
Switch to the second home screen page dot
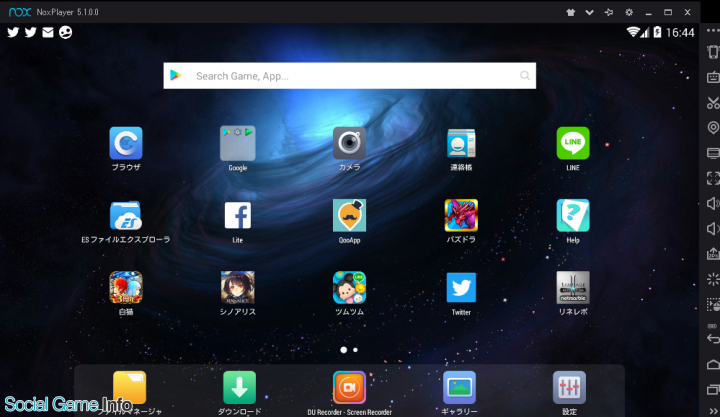[x=355, y=350]
